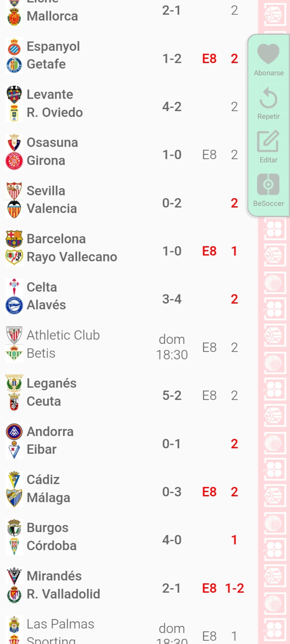Tap the Levante club crest
The image size is (290, 644).
tap(14, 94)
